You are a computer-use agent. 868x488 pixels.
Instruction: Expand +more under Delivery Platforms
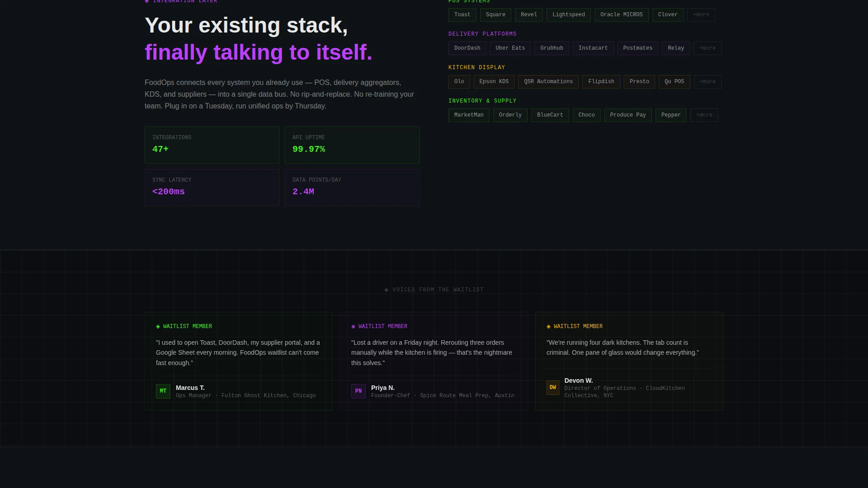pyautogui.click(x=708, y=48)
